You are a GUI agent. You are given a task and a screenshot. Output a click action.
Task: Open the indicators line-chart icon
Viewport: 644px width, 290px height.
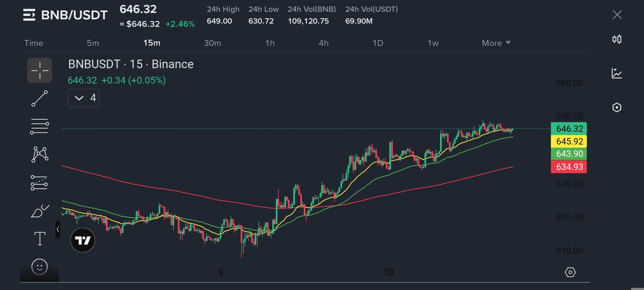point(617,73)
